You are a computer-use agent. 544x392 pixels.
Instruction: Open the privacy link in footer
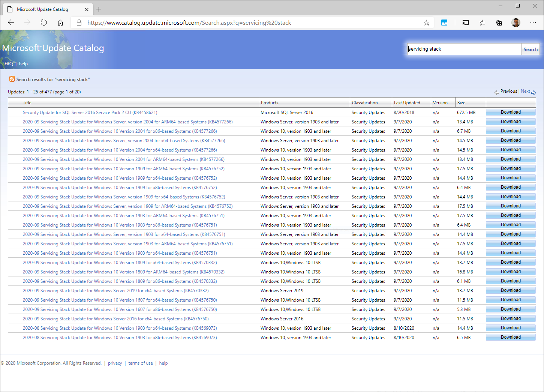(115, 363)
